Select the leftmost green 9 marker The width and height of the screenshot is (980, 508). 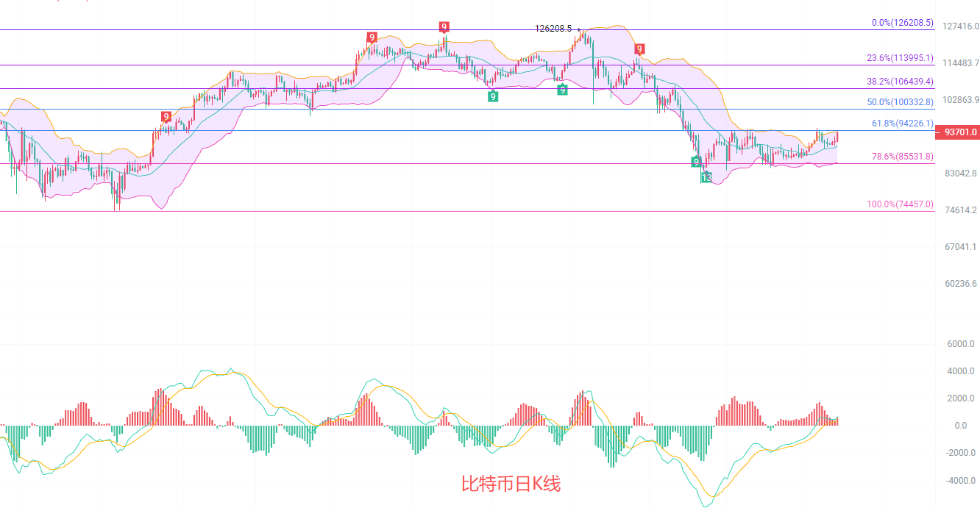tap(492, 96)
